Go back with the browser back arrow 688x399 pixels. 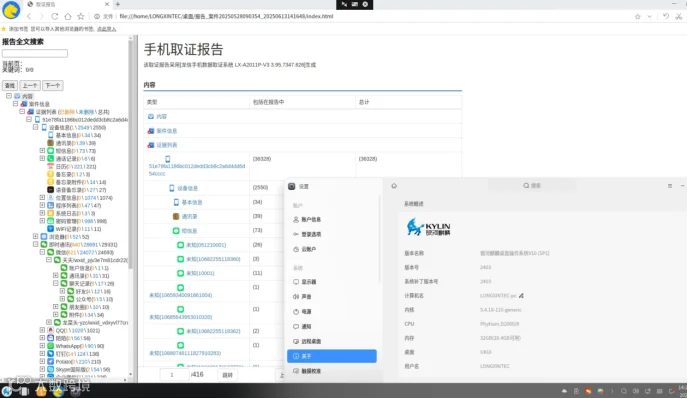point(29,16)
